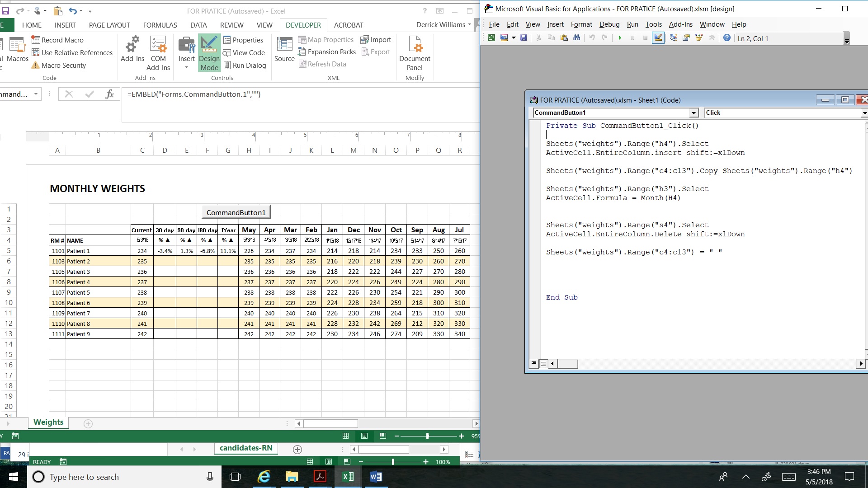Screen dimensions: 868x488
Task: Open Project Explorer from VBA toolbar
Action: coord(673,38)
